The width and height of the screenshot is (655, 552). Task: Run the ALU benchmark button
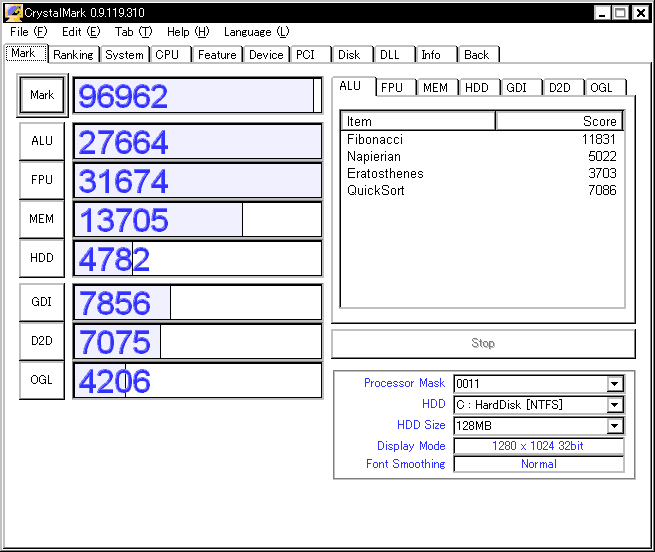click(42, 141)
